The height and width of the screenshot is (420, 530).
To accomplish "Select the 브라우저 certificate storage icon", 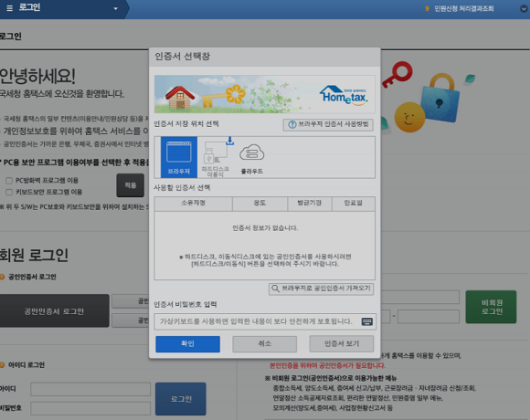I will pyautogui.click(x=179, y=157).
